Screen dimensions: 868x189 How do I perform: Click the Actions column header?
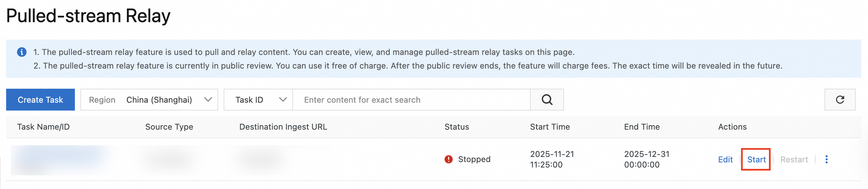[x=732, y=127]
